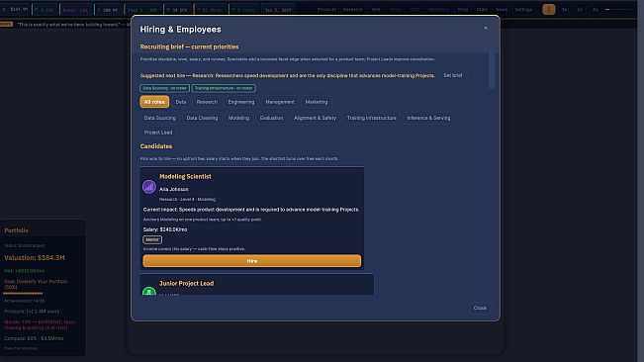
Task: Click the Junior Project Lead green avatar
Action: point(149,291)
